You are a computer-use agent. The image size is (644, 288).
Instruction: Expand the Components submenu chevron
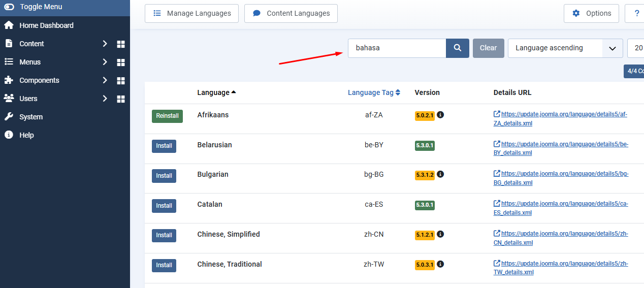(x=105, y=80)
